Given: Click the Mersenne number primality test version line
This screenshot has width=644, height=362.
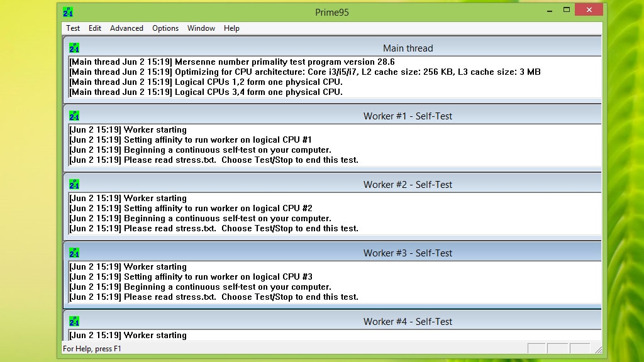Looking at the screenshot, I should coord(231,62).
